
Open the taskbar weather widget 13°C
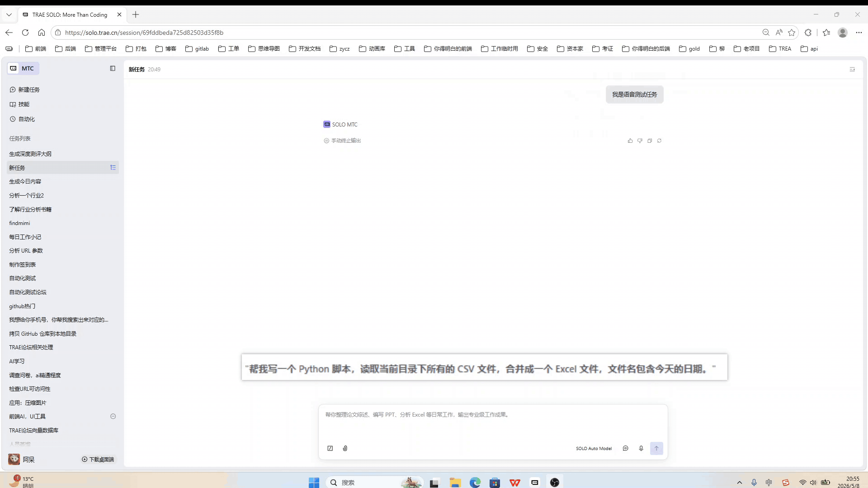click(x=21, y=482)
